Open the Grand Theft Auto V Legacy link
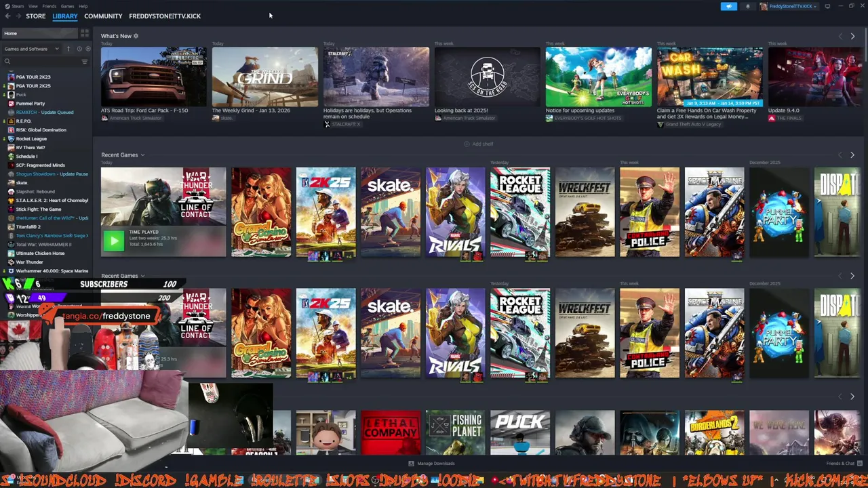Viewport: 868px width, 488px height. pyautogui.click(x=694, y=125)
